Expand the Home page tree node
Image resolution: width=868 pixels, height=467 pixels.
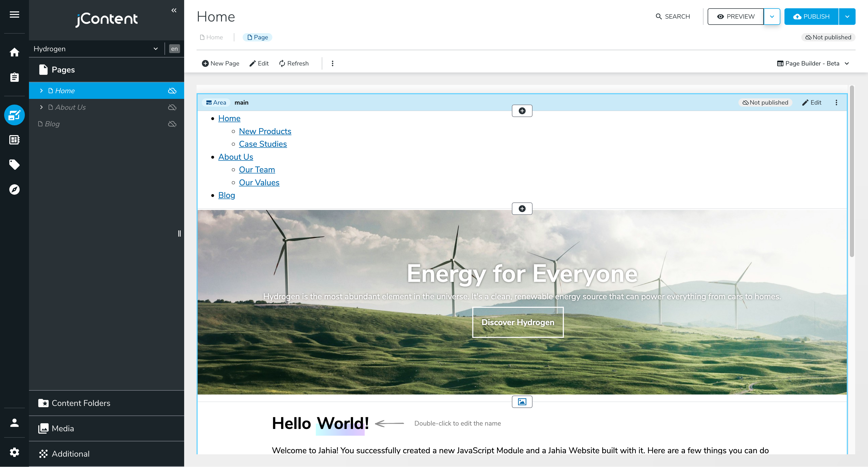click(41, 91)
